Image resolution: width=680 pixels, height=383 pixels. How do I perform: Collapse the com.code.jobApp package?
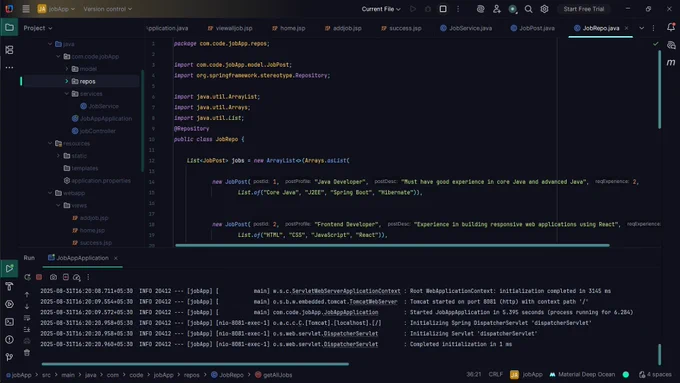point(59,56)
